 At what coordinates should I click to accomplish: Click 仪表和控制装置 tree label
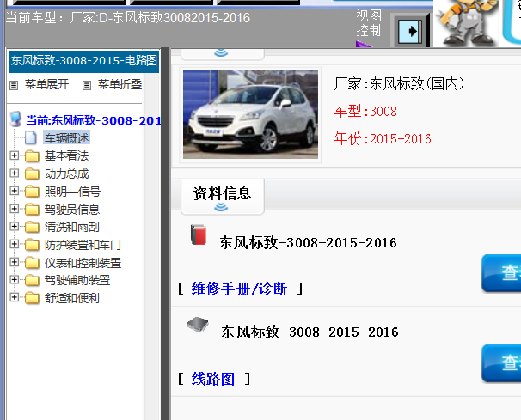coord(83,263)
